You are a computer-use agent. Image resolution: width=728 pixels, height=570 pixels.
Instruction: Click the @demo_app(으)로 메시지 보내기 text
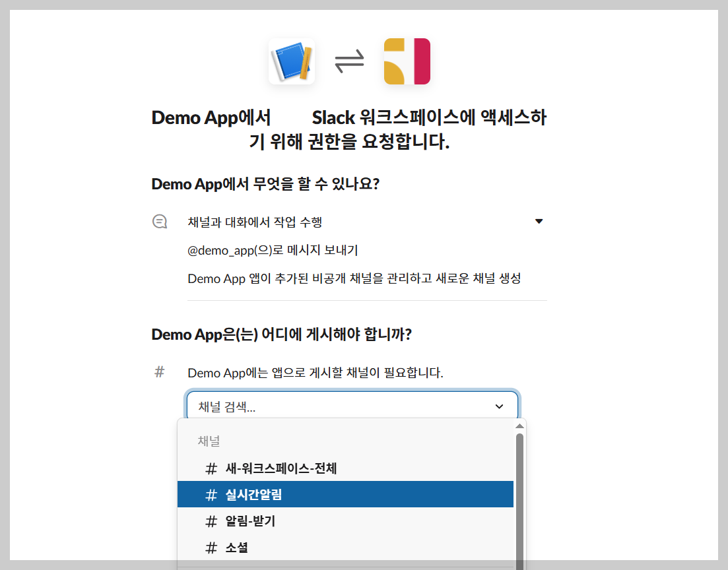point(273,250)
